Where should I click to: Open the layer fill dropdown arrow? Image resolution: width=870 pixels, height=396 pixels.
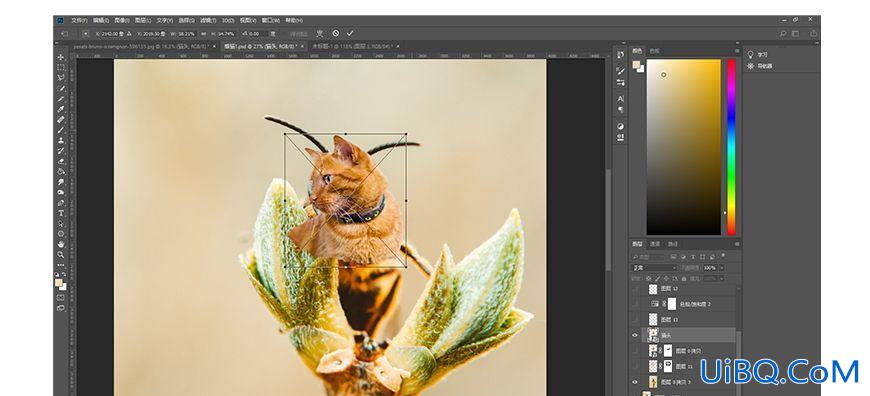click(722, 278)
